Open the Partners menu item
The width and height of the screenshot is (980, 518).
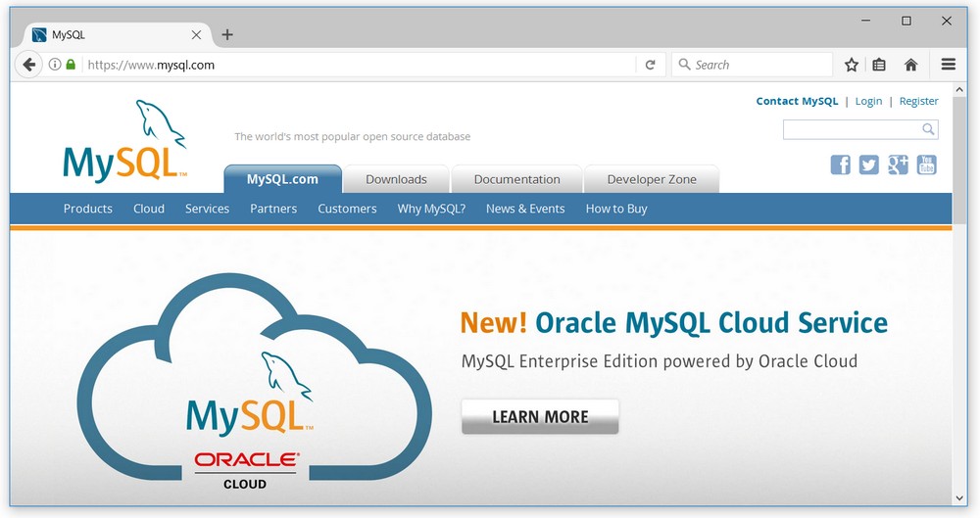273,209
